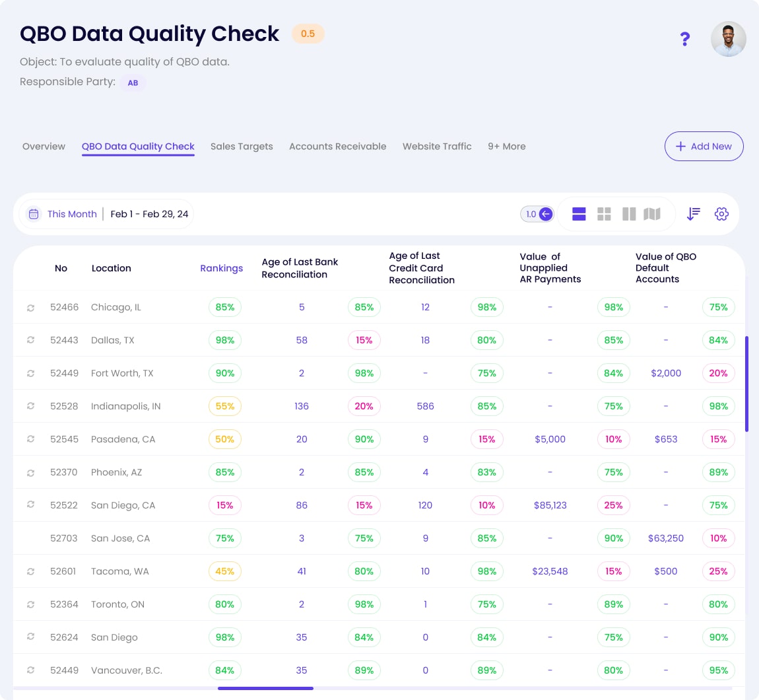This screenshot has height=700, width=759.
Task: Click Age of Last Credit Card Reconciliation header
Action: pyautogui.click(x=422, y=268)
